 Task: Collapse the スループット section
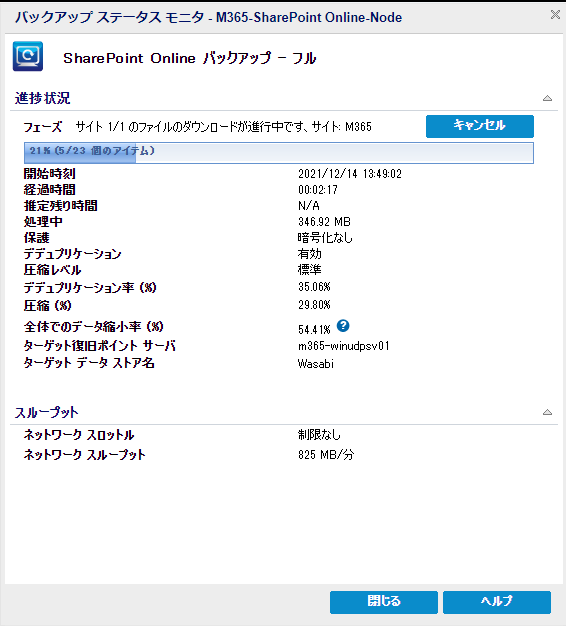tap(547, 412)
